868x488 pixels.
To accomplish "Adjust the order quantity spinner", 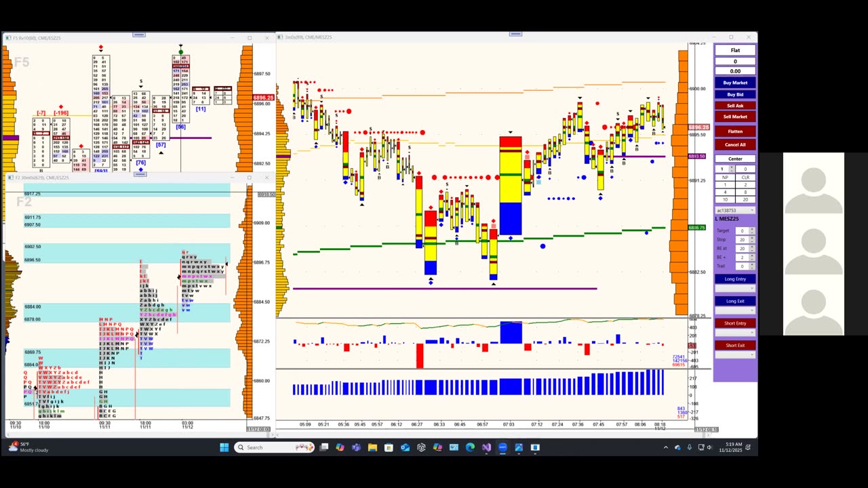I will click(x=732, y=169).
